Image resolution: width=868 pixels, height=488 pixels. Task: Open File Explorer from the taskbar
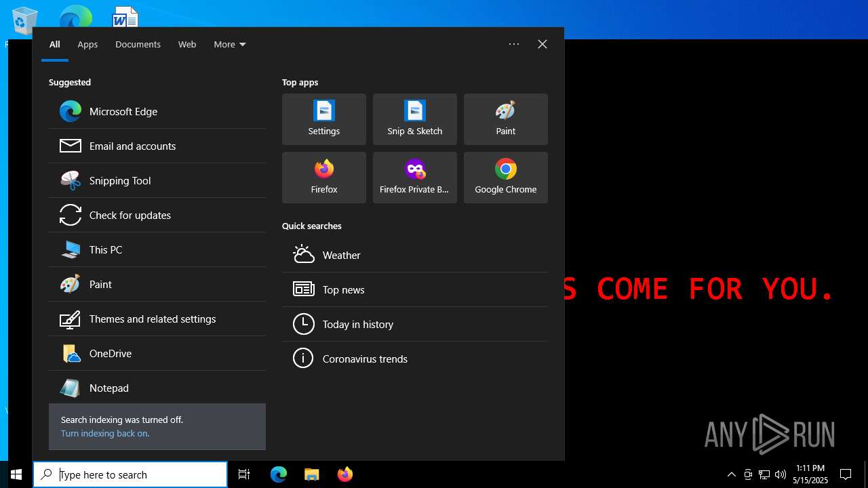point(311,474)
